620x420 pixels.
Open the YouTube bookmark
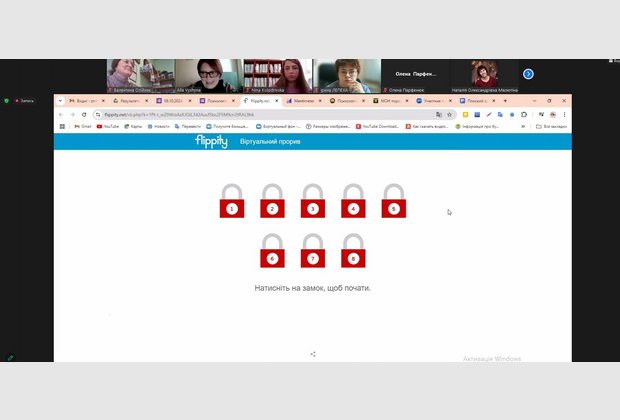pos(108,127)
